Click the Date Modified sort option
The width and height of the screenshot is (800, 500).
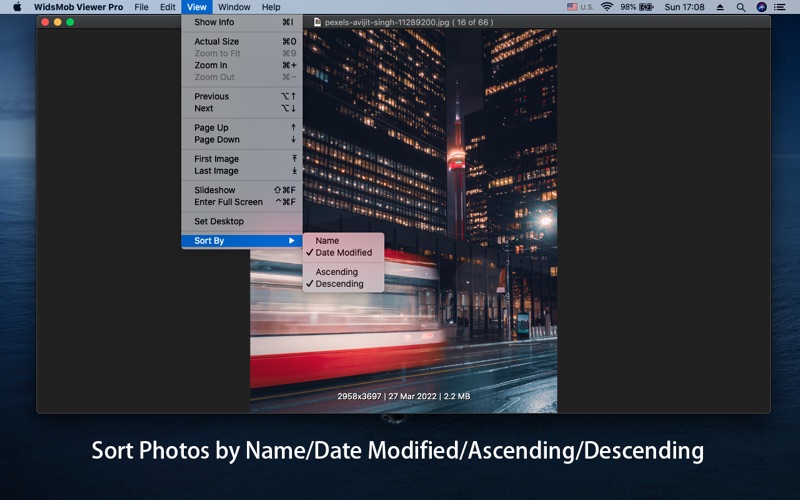click(343, 253)
